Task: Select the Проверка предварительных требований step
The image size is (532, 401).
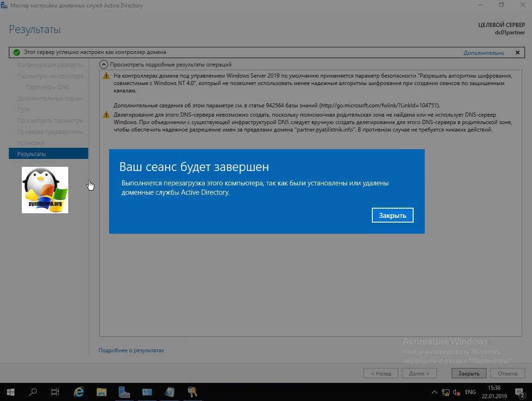Action: click(x=52, y=131)
